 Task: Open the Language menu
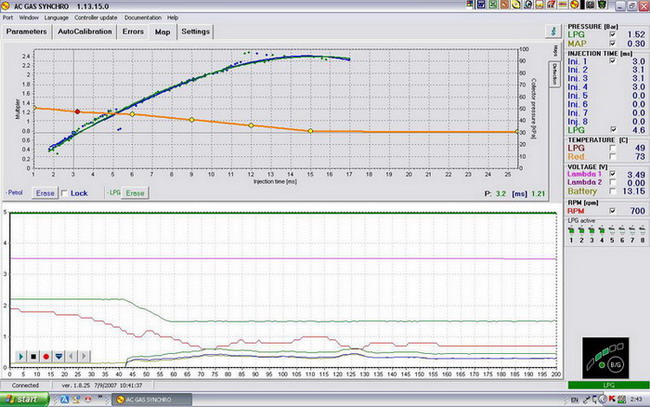pyautogui.click(x=57, y=18)
